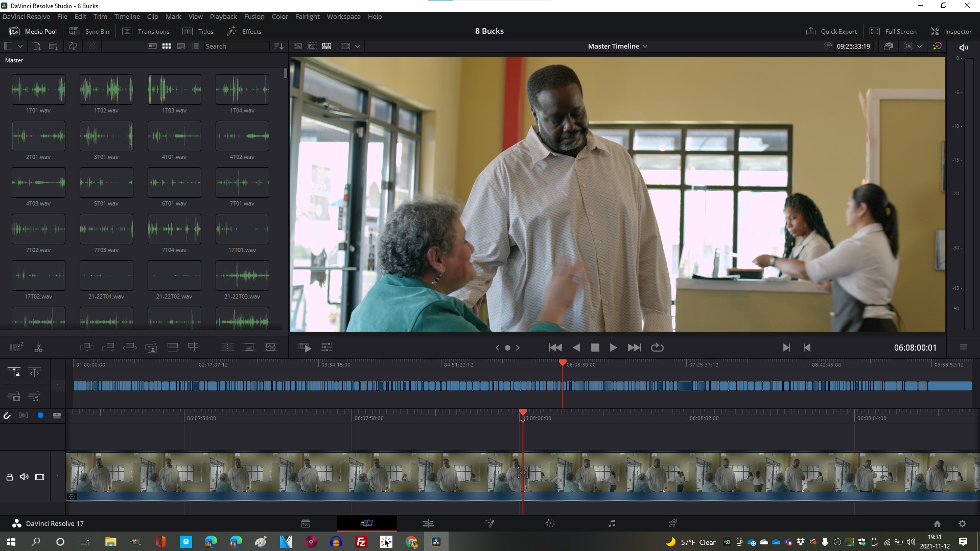Open the Fairlight page music note icon

(x=612, y=523)
